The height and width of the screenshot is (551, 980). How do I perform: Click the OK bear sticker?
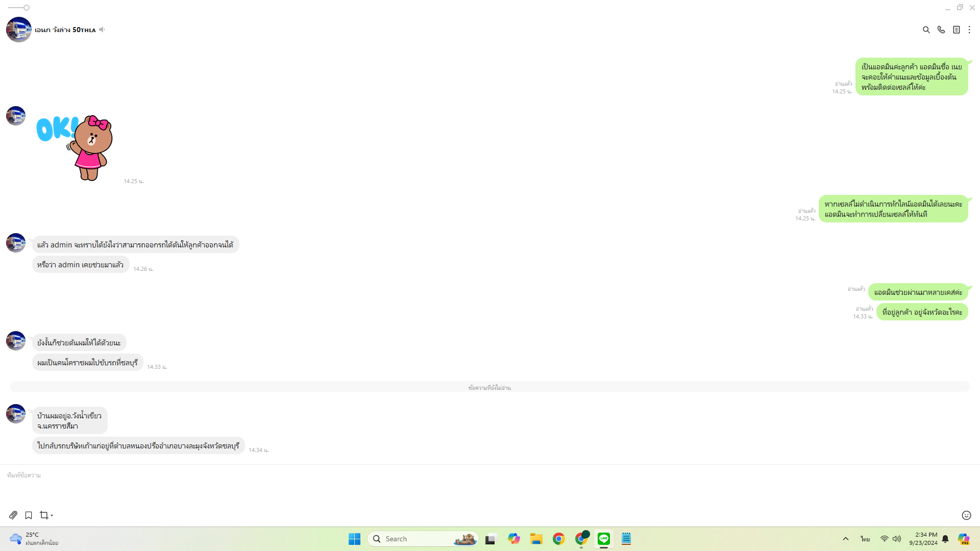(x=76, y=147)
